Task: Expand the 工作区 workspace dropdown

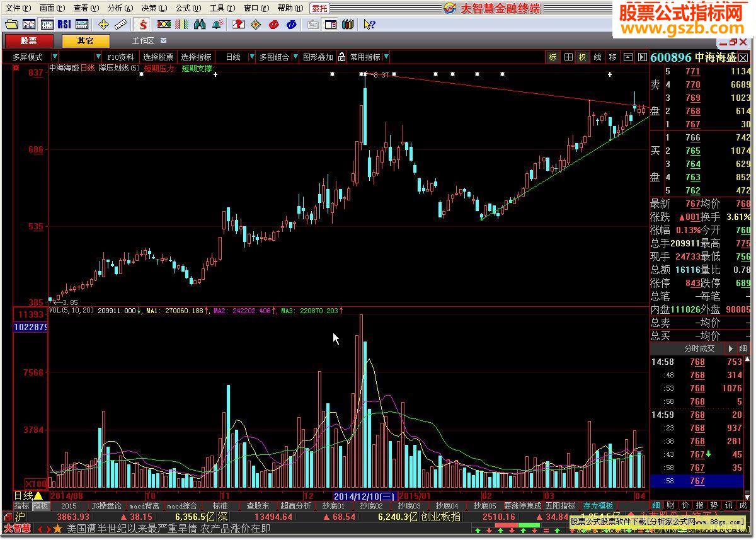Action: (x=163, y=40)
